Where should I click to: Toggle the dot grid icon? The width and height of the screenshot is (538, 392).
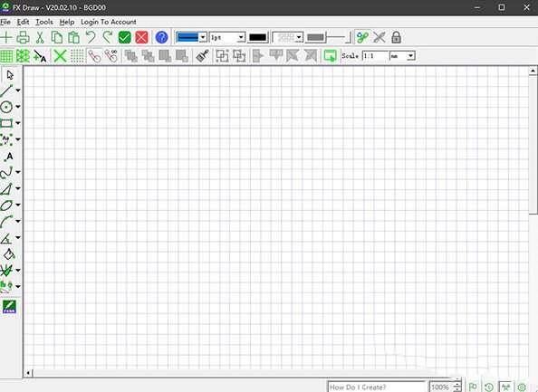click(77, 55)
